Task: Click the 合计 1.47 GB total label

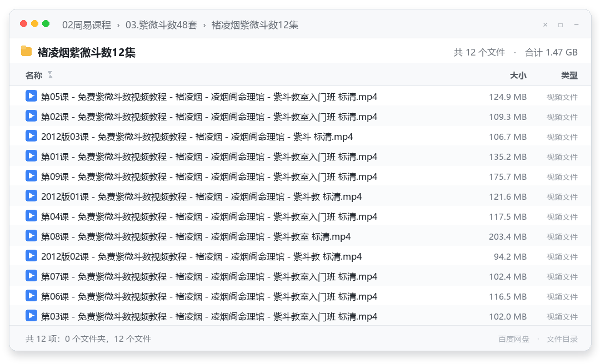Action: (x=552, y=52)
